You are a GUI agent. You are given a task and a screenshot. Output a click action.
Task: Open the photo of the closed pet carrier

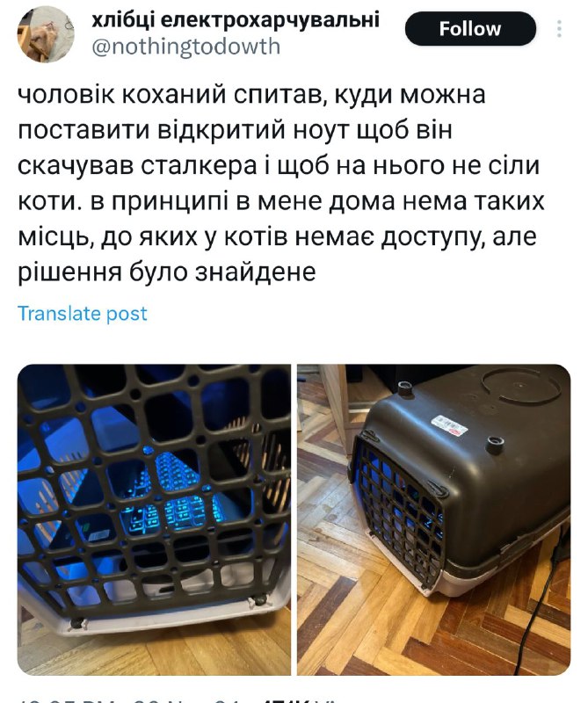tap(433, 519)
